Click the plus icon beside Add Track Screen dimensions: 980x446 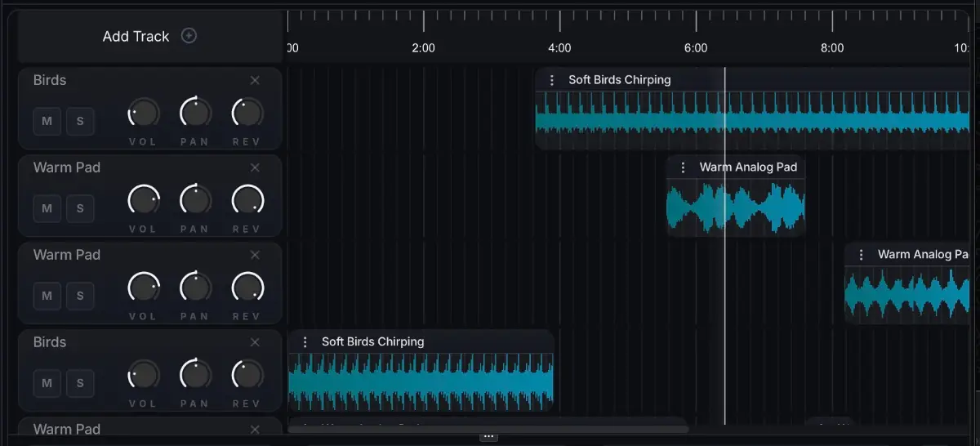click(x=189, y=36)
